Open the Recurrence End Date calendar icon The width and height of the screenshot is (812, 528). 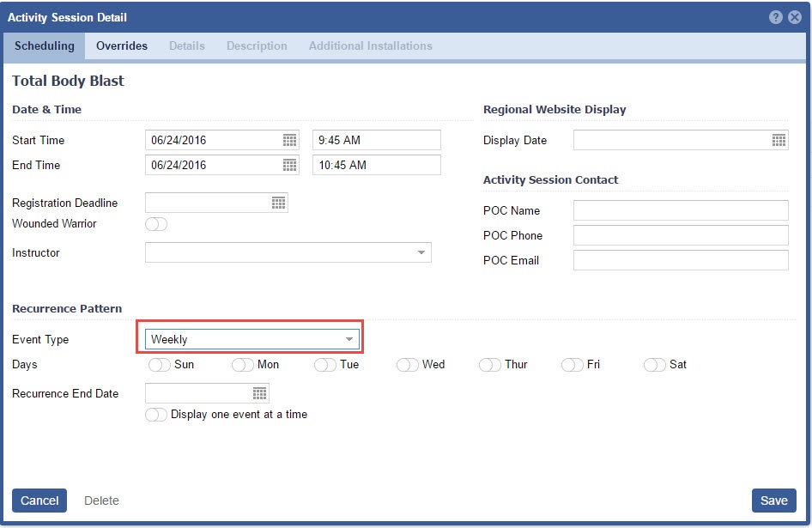259,393
